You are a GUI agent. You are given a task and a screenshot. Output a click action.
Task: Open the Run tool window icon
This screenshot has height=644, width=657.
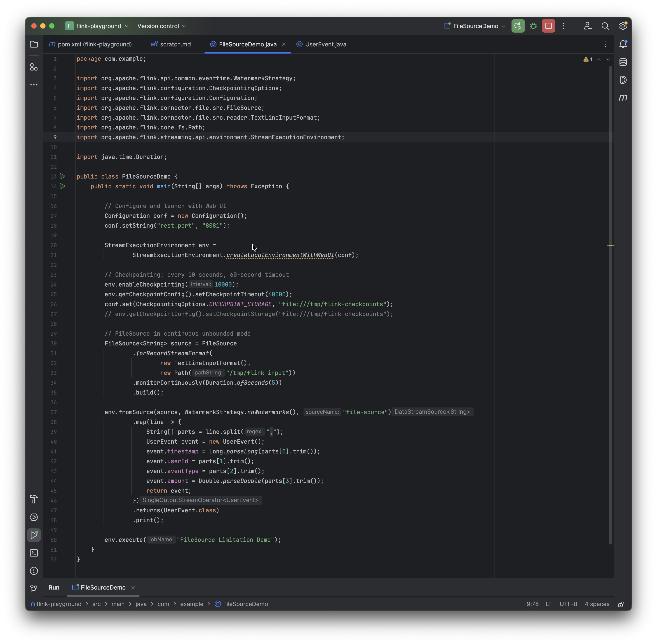coord(34,535)
